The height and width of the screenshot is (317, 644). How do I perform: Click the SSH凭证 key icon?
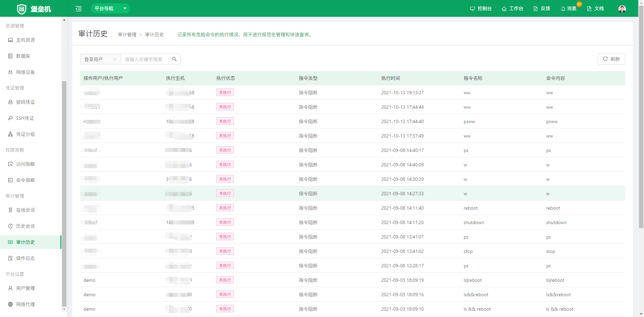[10, 118]
